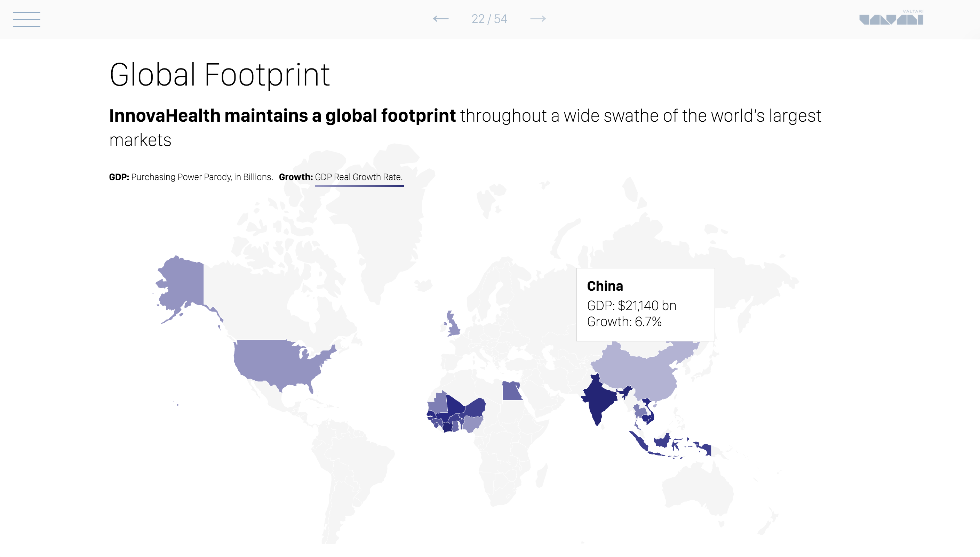The height and width of the screenshot is (557, 980).
Task: Go to next slide arrow
Action: tap(538, 19)
